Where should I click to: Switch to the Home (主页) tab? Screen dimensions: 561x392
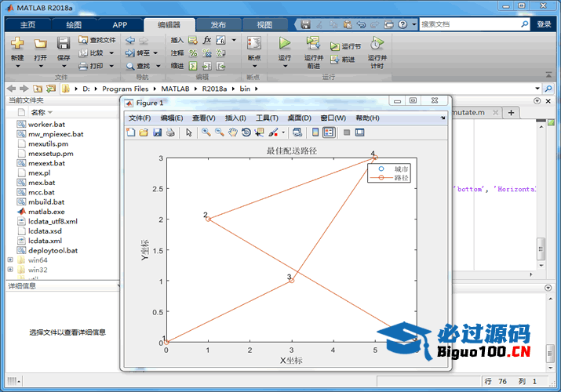point(28,24)
